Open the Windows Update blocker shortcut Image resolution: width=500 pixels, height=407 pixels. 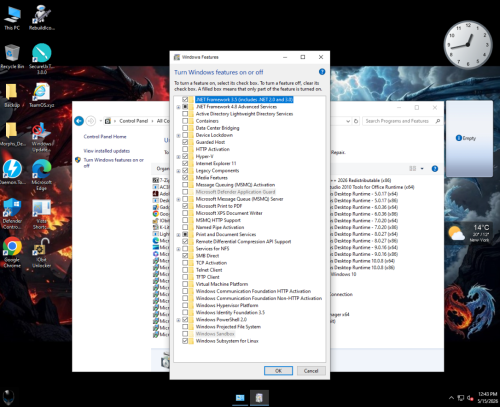click(x=41, y=137)
